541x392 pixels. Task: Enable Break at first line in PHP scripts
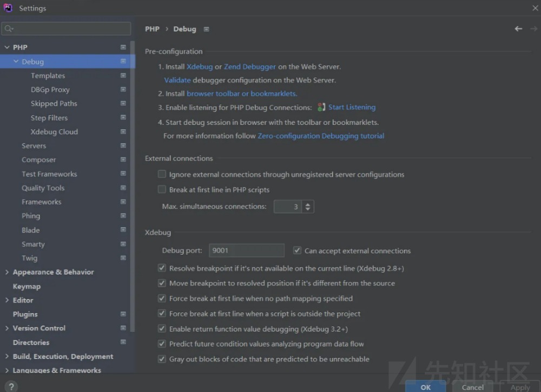pyautogui.click(x=162, y=189)
